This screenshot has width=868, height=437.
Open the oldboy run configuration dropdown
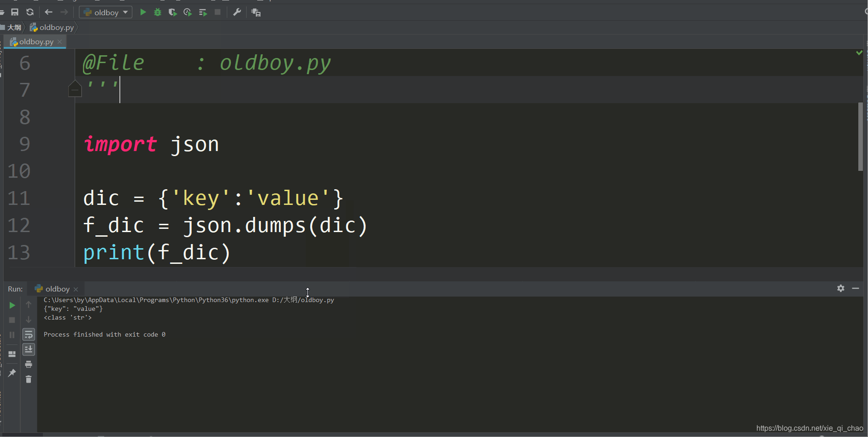click(x=106, y=12)
